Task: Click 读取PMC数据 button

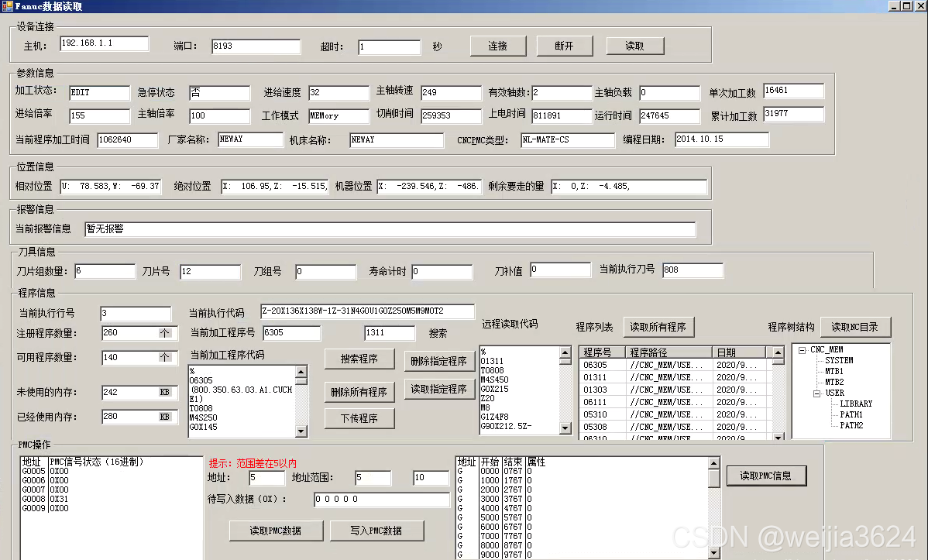Action: [275, 531]
